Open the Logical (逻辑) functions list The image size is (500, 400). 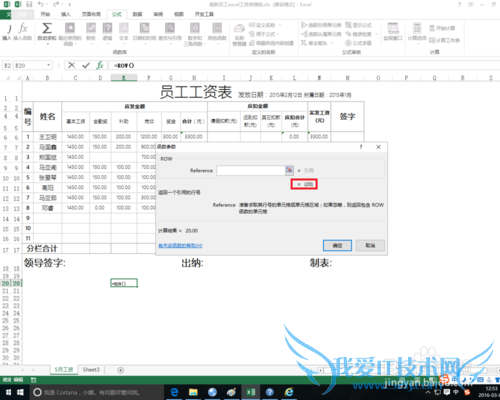pos(107,32)
